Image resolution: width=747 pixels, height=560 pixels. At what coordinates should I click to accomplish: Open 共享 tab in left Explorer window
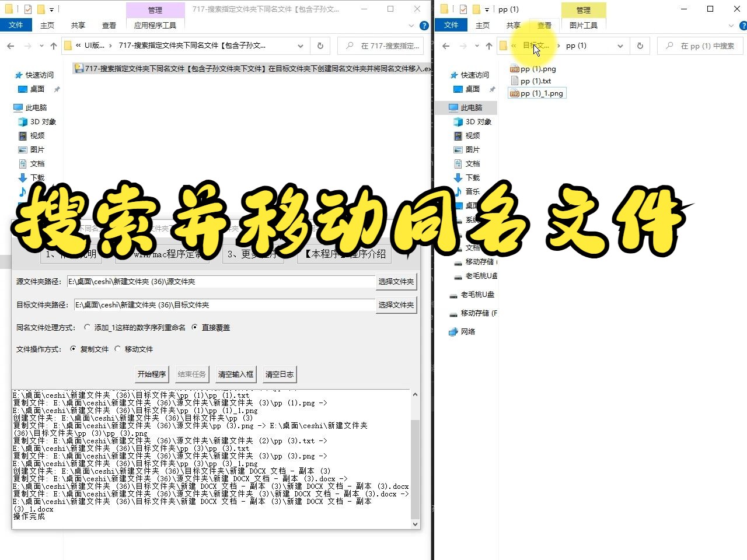point(78,25)
